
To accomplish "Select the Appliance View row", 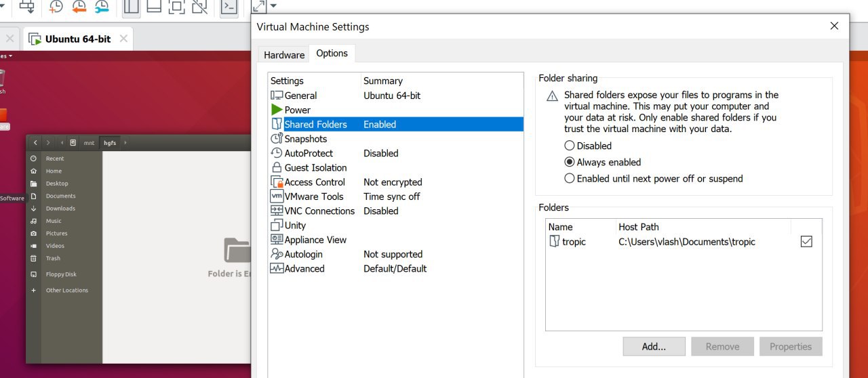I will 396,240.
